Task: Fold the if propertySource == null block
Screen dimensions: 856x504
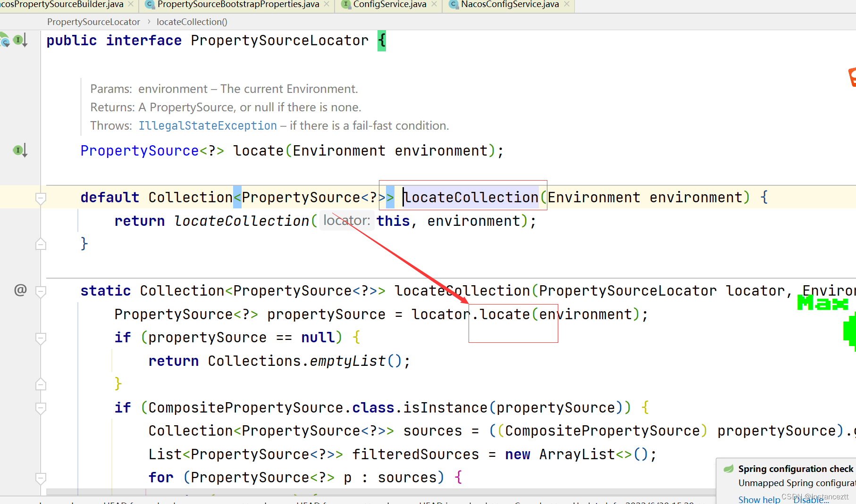Action: coord(41,338)
